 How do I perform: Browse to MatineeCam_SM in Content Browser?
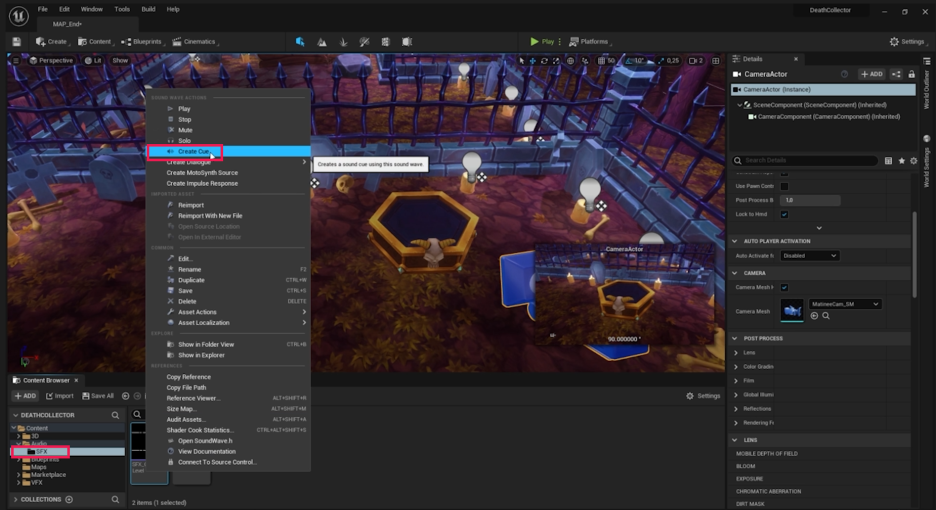coord(814,316)
